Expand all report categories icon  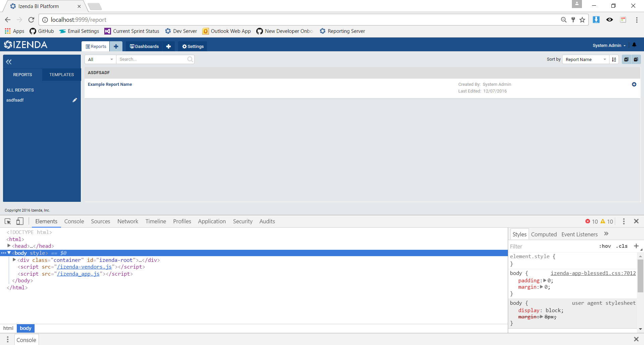[626, 59]
